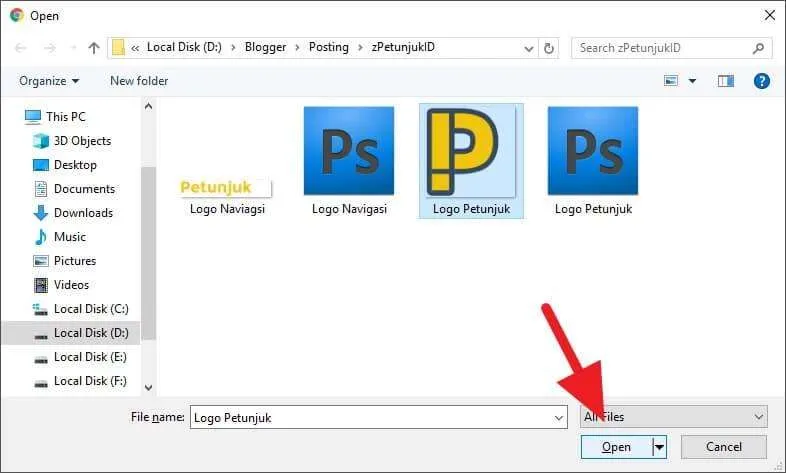The width and height of the screenshot is (786, 473).
Task: Focus the Search zPetunjukID field
Action: tap(671, 48)
